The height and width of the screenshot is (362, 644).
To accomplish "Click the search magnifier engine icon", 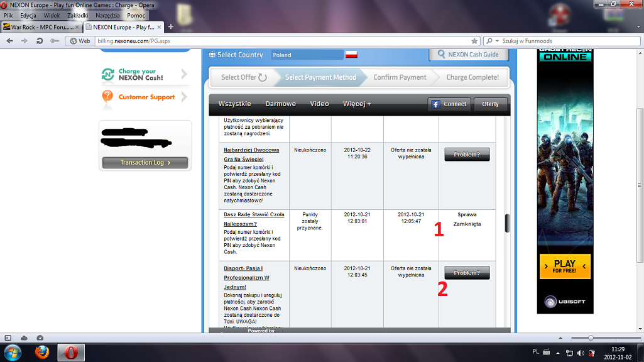I will (489, 41).
